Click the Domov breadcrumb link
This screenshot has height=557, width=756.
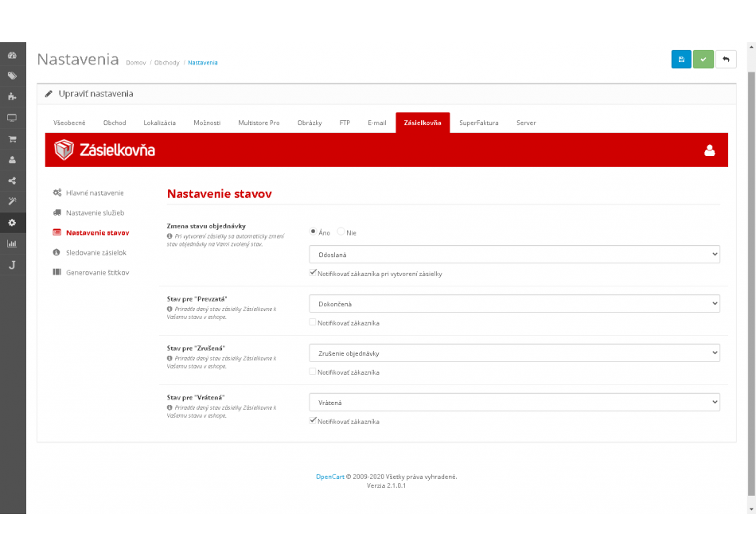(x=136, y=63)
